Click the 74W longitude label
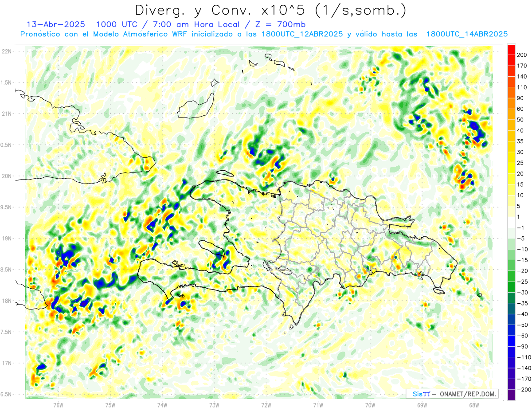 162,405
